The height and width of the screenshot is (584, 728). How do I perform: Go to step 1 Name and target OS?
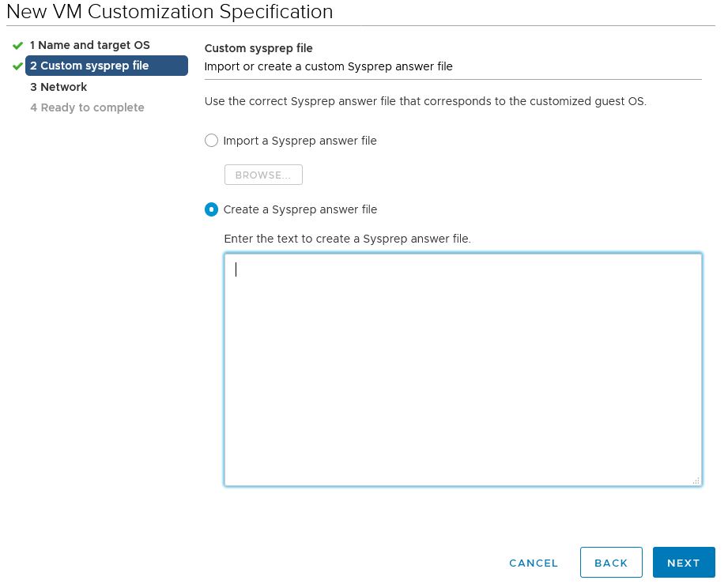[89, 45]
